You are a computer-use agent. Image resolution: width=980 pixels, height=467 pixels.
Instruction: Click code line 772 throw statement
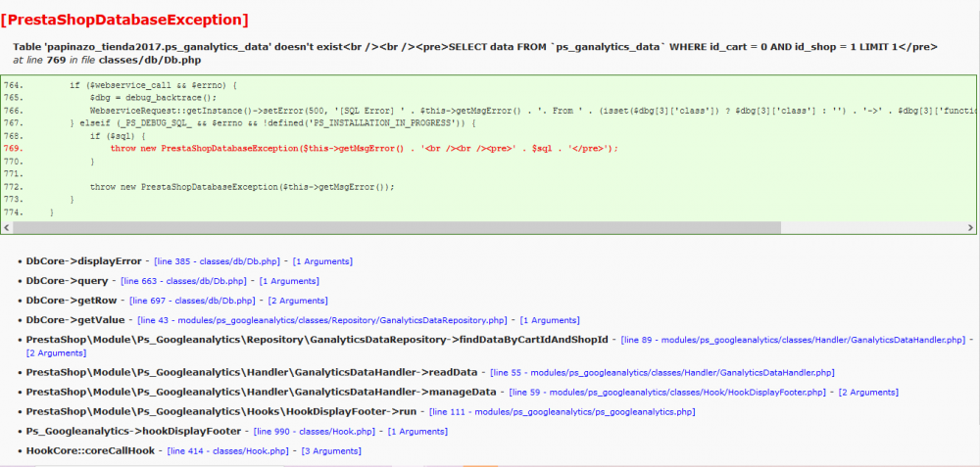click(x=243, y=187)
